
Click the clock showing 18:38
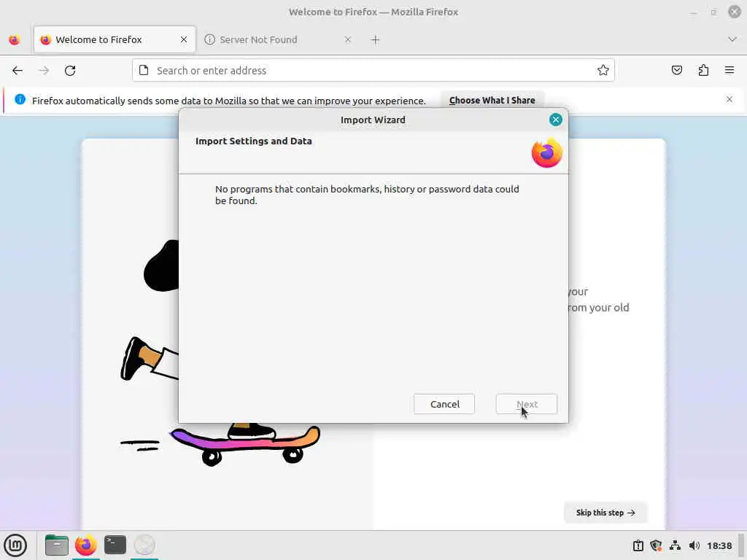719,545
